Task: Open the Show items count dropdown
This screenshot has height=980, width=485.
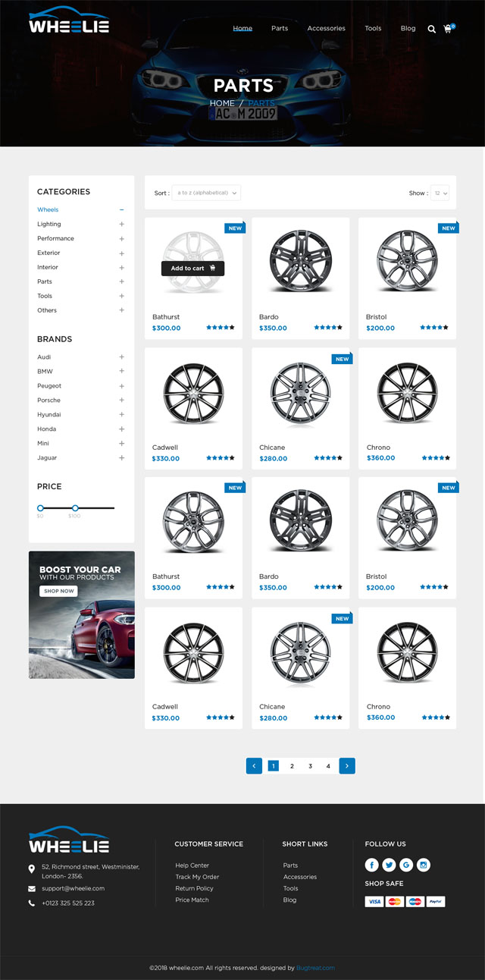Action: tap(440, 193)
